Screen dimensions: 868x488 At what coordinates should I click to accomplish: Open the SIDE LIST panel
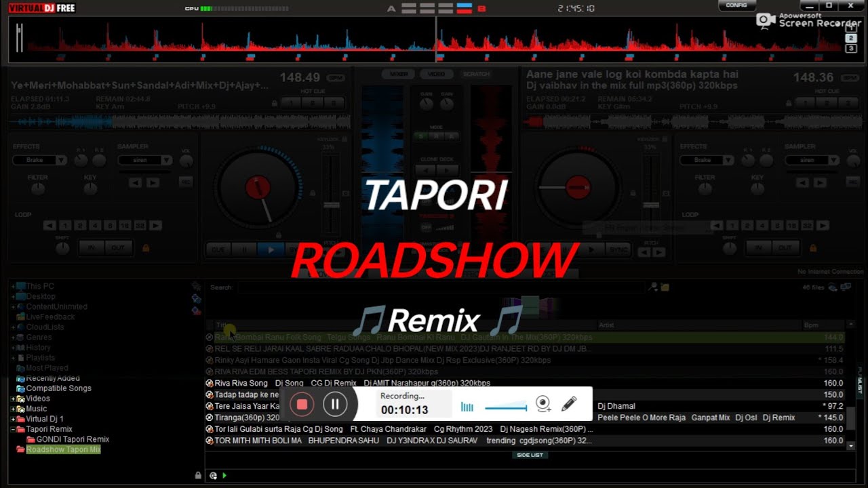pyautogui.click(x=530, y=455)
